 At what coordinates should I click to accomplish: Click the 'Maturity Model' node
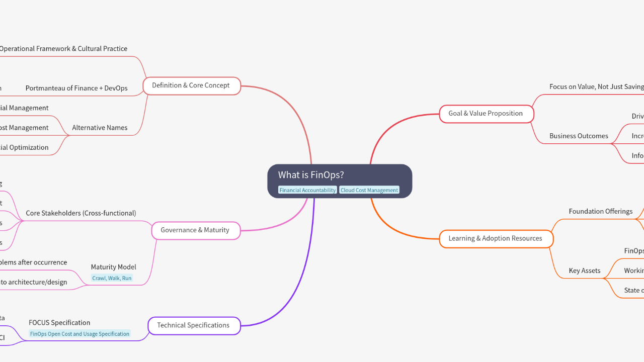click(x=113, y=267)
